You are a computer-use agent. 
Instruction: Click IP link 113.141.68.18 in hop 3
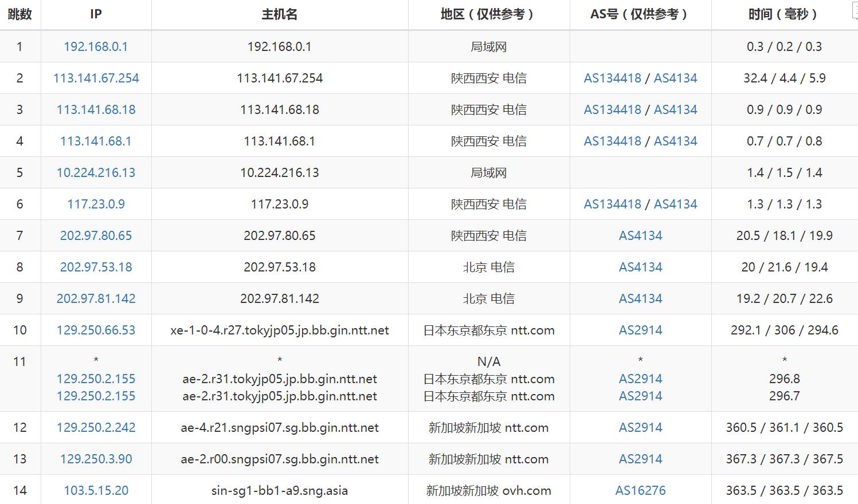96,110
